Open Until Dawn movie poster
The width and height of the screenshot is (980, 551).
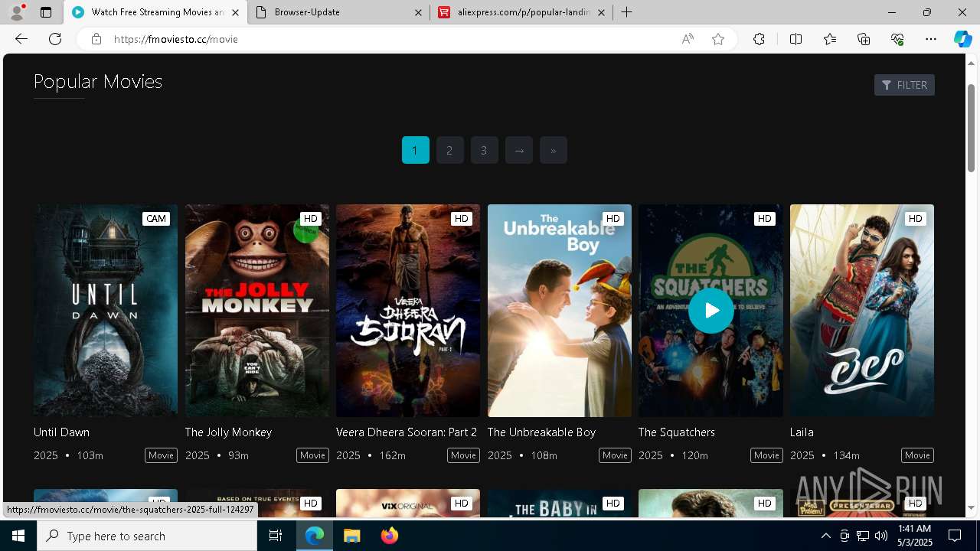tap(106, 310)
